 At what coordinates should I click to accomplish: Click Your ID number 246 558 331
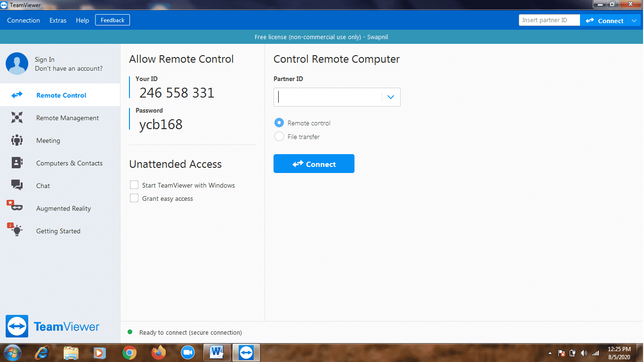(x=177, y=93)
